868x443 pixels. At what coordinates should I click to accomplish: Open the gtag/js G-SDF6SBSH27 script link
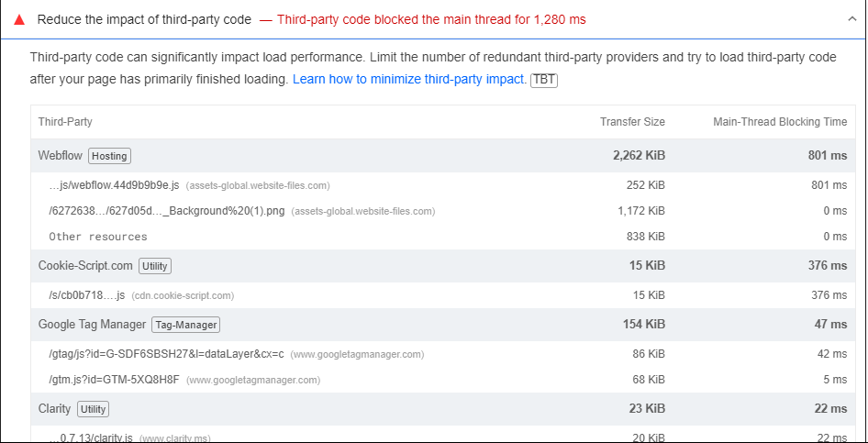click(166, 354)
